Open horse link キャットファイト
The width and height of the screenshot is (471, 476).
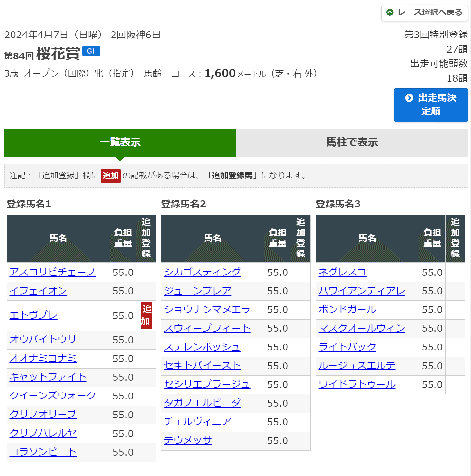[48, 377]
